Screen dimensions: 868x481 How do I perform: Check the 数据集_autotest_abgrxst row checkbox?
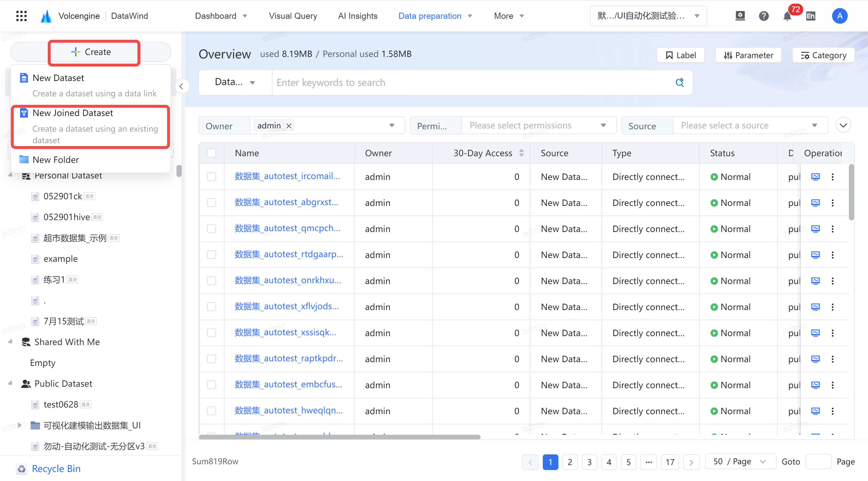tap(212, 202)
